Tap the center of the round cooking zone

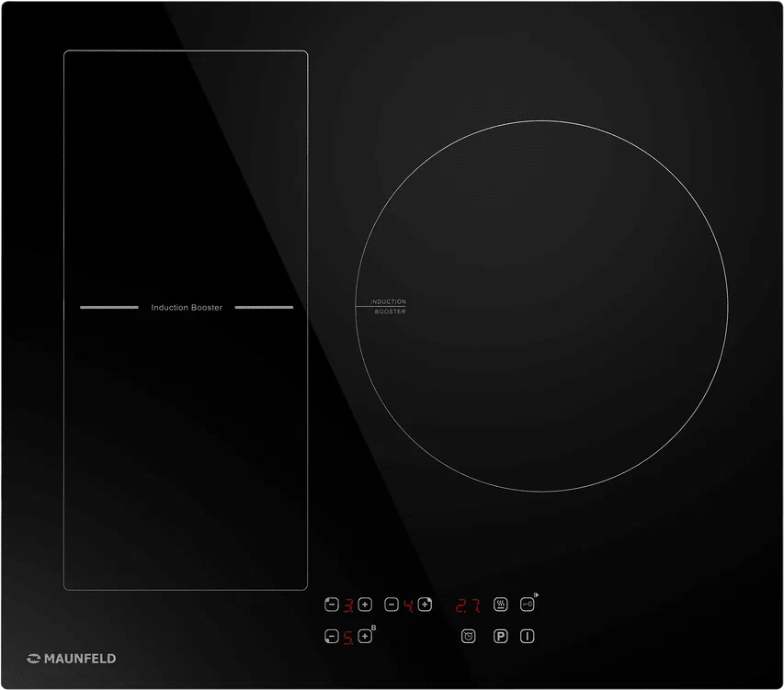pos(541,306)
